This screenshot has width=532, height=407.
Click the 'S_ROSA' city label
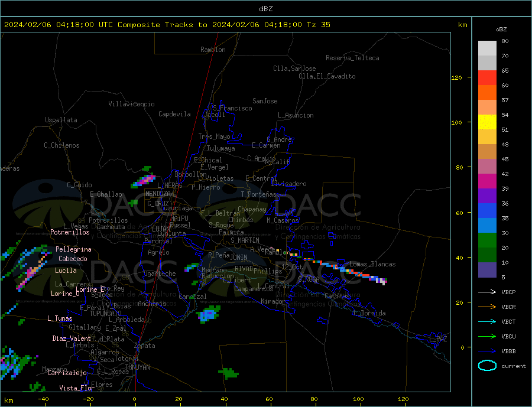309,279
